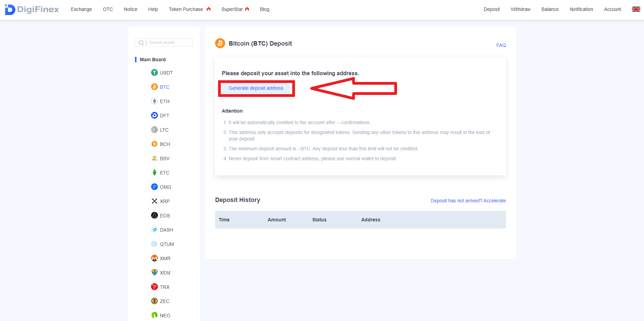
Task: Open language selector UK flag
Action: (x=636, y=9)
